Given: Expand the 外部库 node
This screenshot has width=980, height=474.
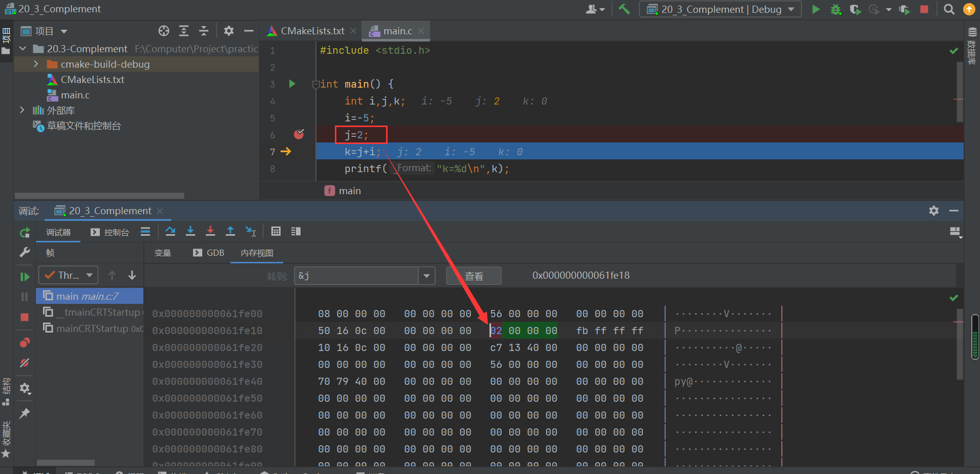Looking at the screenshot, I should [x=22, y=110].
